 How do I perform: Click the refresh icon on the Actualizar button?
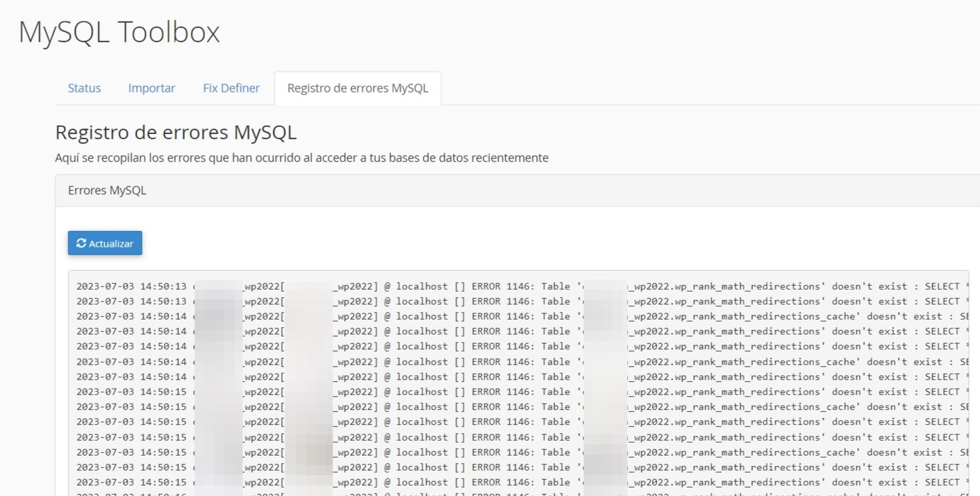point(82,243)
